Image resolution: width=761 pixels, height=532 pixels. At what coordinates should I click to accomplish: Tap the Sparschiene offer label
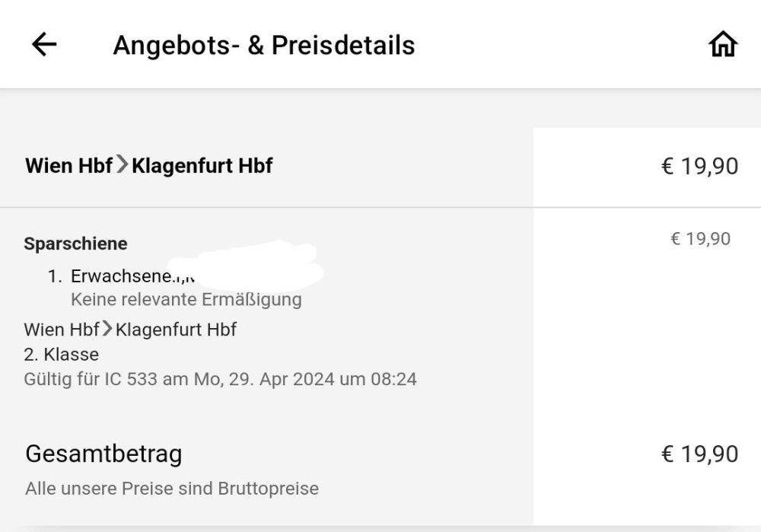click(75, 244)
